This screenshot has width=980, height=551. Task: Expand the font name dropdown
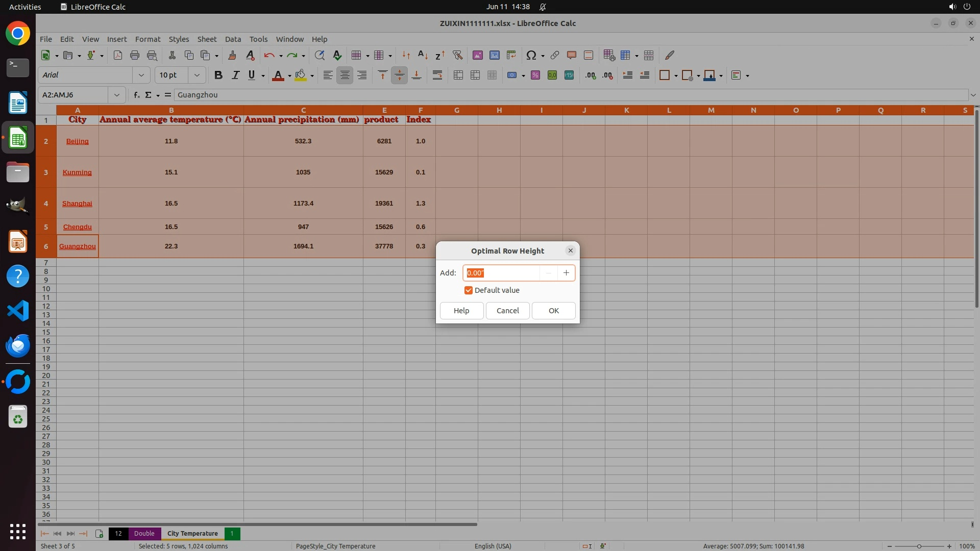tap(141, 75)
